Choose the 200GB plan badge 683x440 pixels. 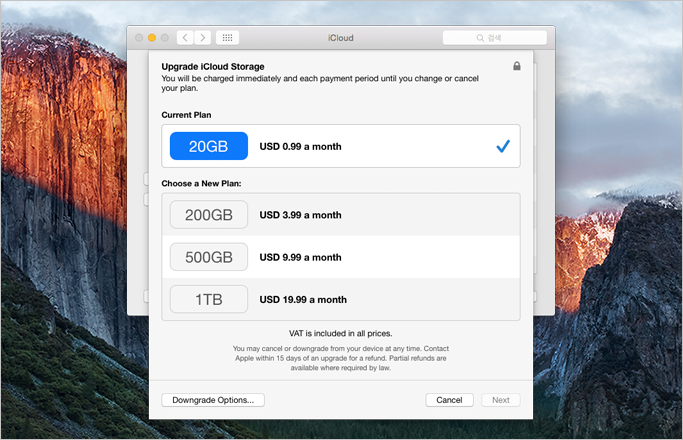pos(209,214)
